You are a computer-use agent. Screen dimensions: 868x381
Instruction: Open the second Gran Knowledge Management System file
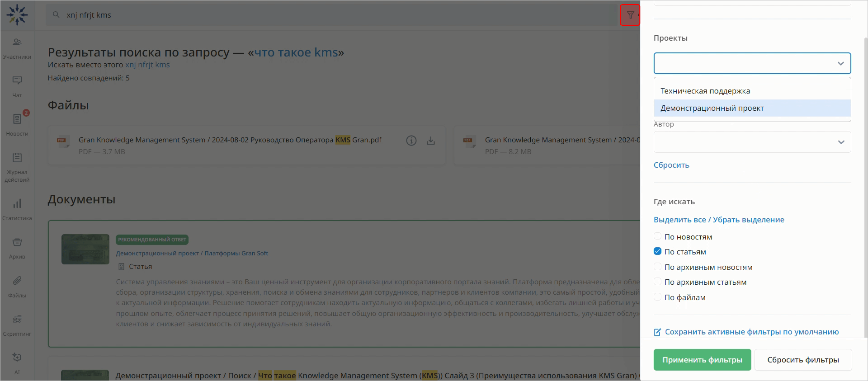point(562,140)
